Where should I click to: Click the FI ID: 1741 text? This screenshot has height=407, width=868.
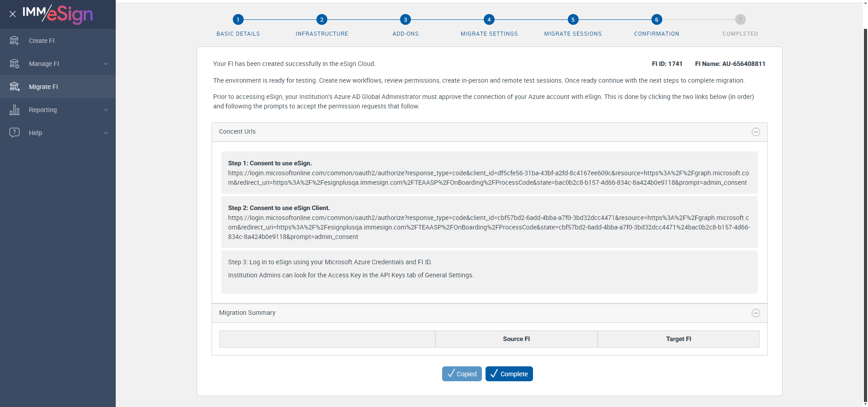pos(667,64)
